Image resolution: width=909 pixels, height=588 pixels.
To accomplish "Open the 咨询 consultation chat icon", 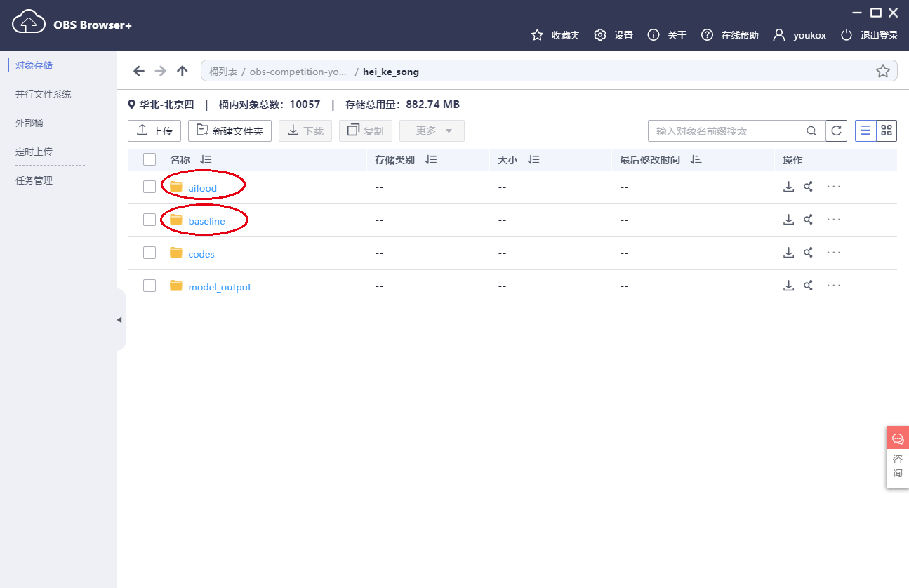I will pos(897,437).
